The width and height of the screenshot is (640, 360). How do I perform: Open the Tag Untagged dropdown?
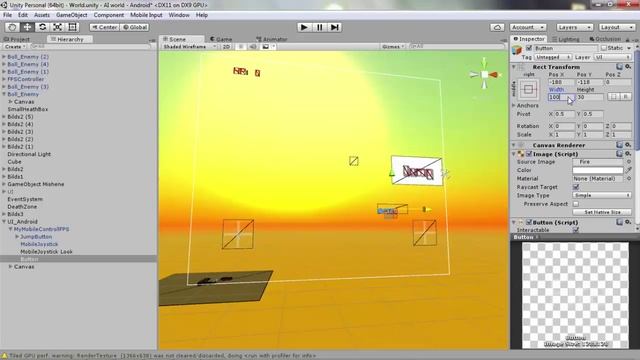click(553, 57)
